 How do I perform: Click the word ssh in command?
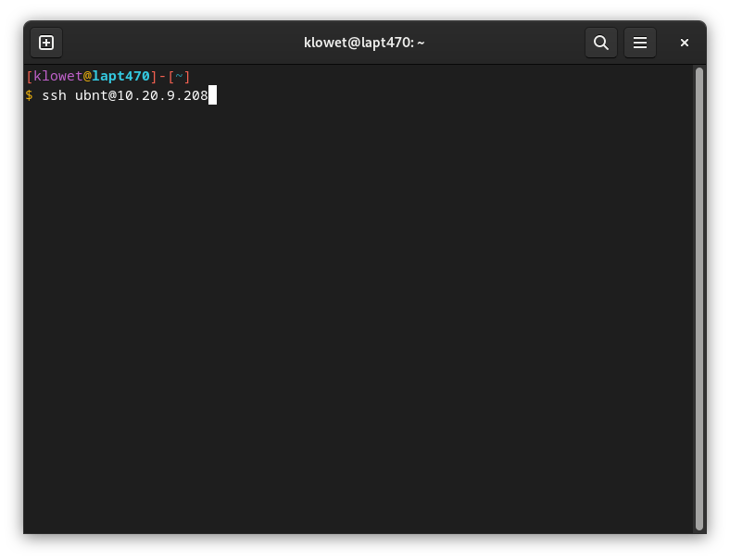[x=54, y=95]
